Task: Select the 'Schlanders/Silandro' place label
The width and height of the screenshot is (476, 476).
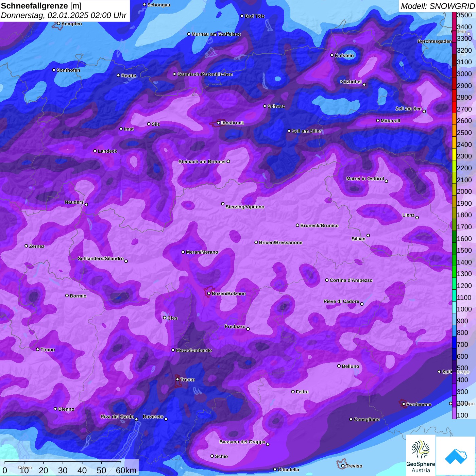Action: [101, 258]
